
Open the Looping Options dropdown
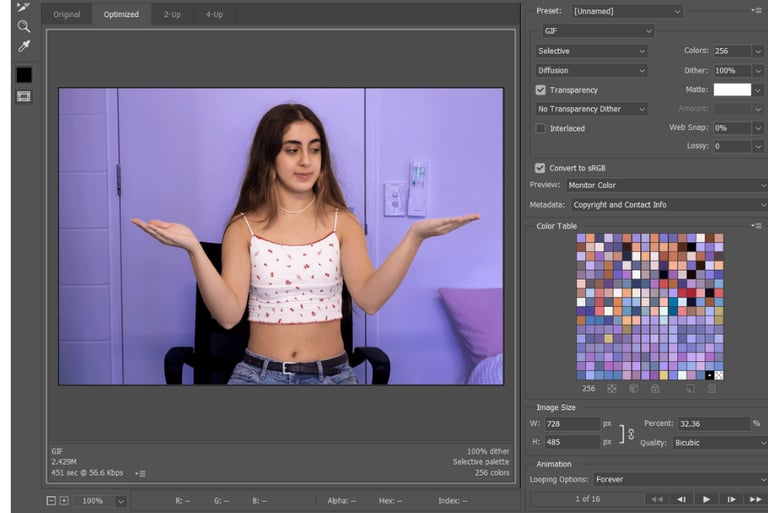[679, 480]
